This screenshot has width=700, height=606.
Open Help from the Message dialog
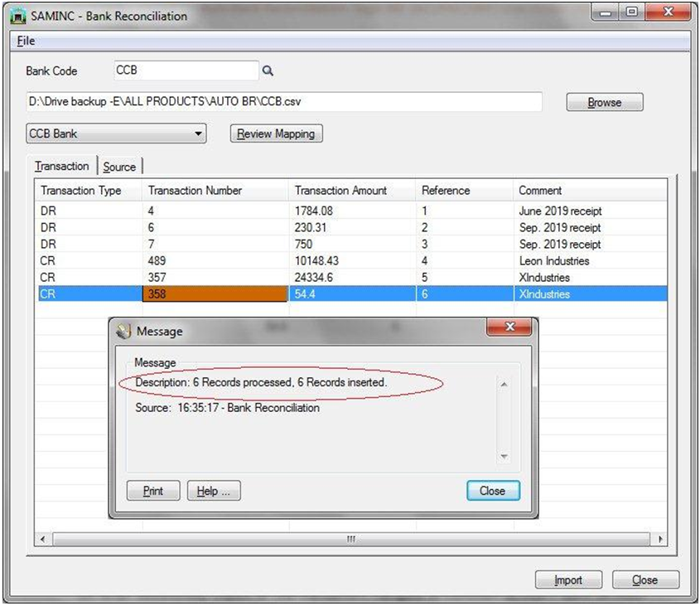(214, 491)
